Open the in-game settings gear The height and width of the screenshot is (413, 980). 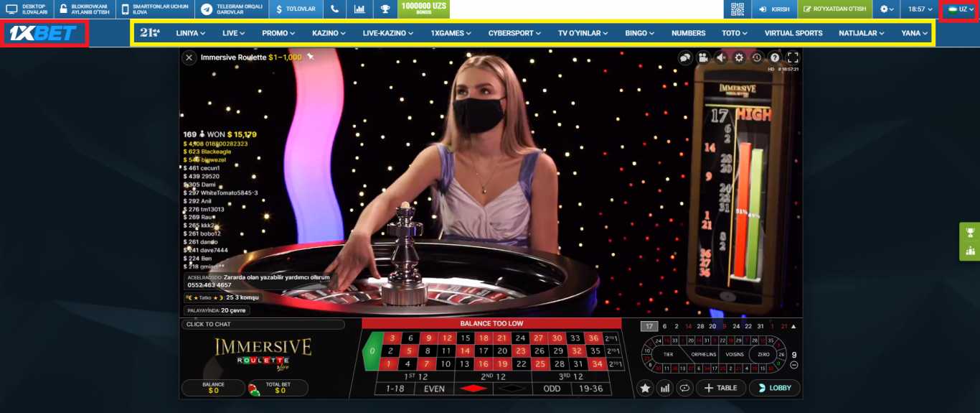[739, 57]
